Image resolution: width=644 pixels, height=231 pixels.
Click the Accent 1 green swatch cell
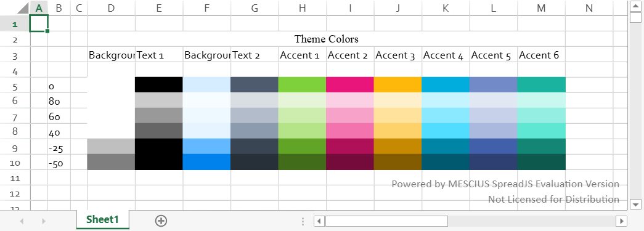click(x=303, y=85)
